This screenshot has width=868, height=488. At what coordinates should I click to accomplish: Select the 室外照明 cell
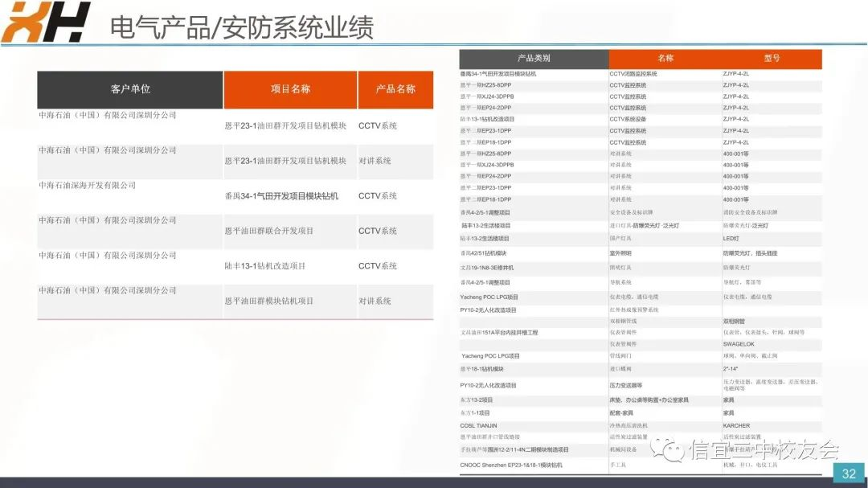[x=620, y=254]
